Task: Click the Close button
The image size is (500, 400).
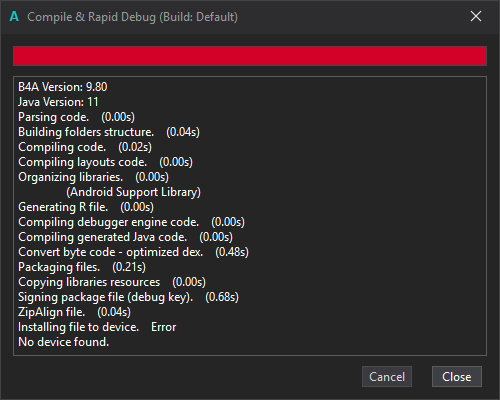Action: pos(457,377)
